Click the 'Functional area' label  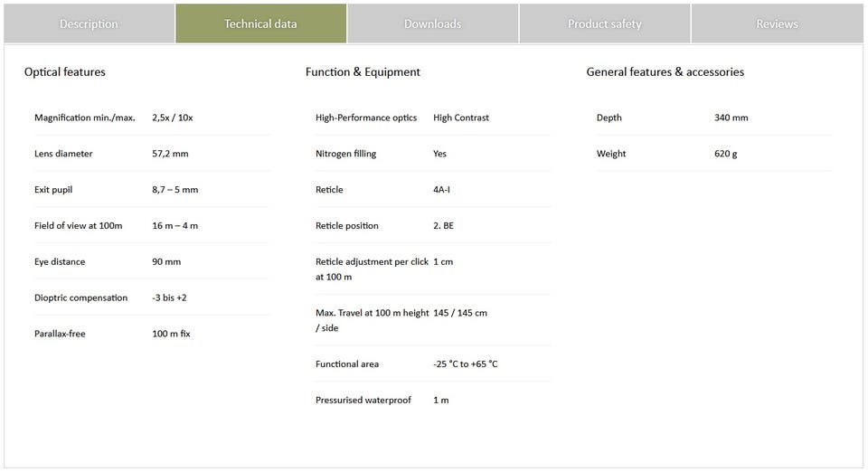tap(347, 364)
